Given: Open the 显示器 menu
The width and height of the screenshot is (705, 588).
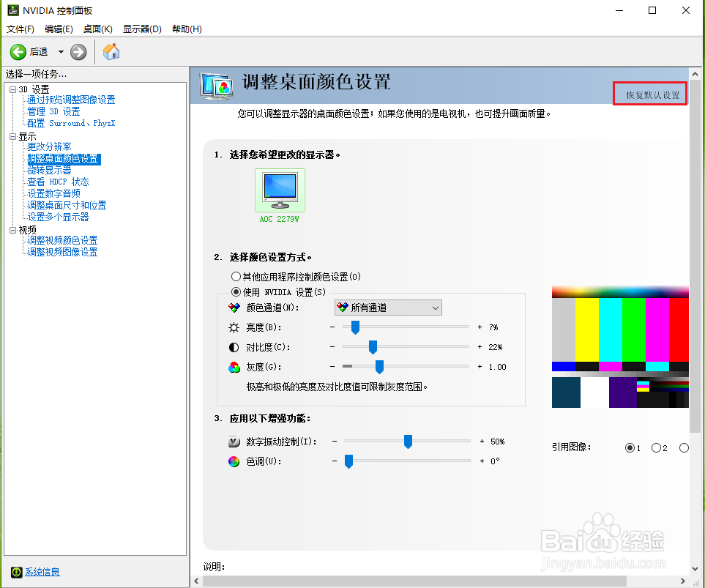Looking at the screenshot, I should point(142,29).
